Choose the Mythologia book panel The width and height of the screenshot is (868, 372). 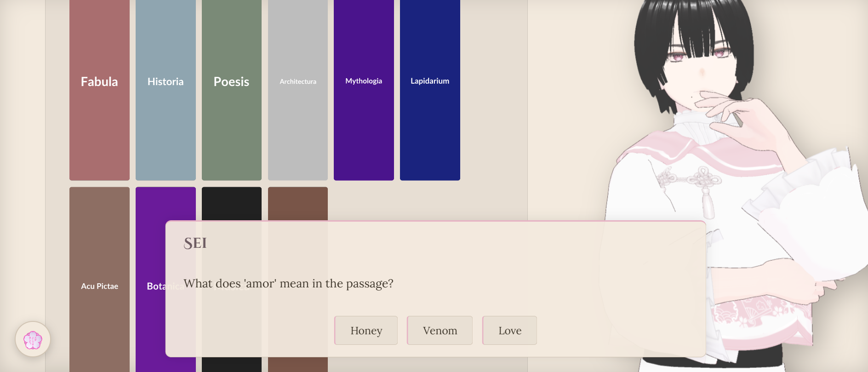(364, 90)
